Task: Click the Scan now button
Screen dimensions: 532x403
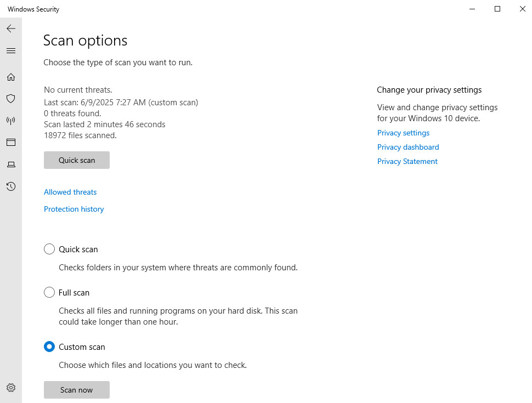Action: tap(77, 390)
